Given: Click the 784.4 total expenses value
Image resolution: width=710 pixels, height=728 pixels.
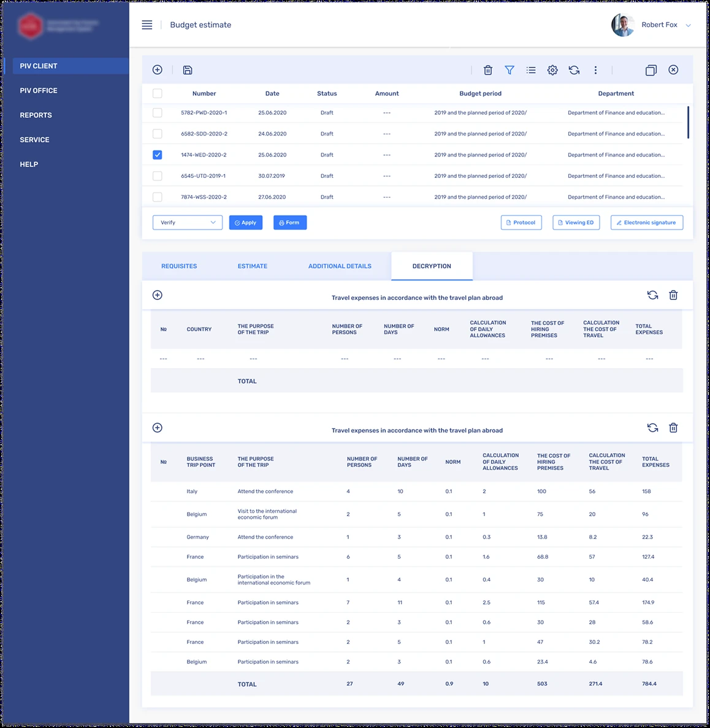Looking at the screenshot, I should point(649,683).
